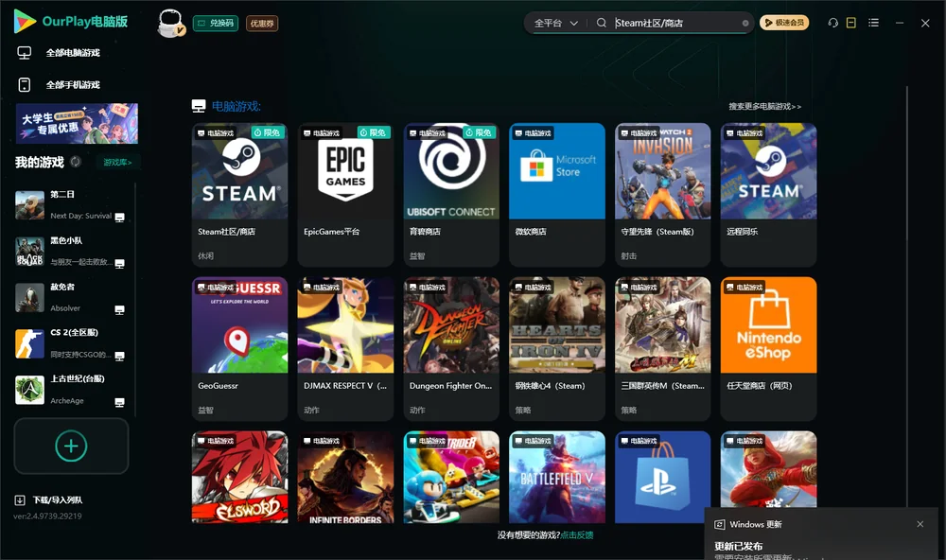This screenshot has height=560, width=946.
Task: Open the list menu icon in title bar
Action: tap(873, 23)
